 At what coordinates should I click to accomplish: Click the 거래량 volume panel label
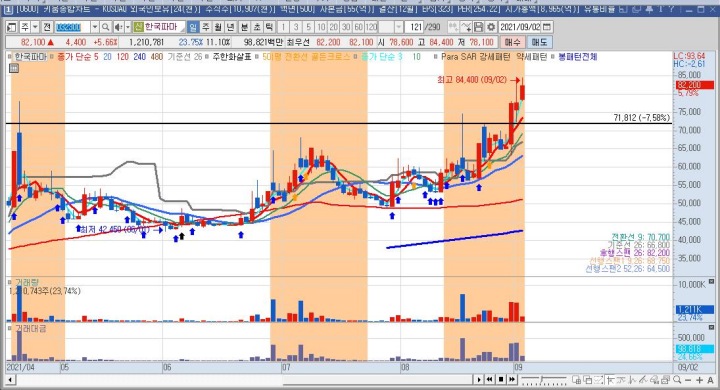pyautogui.click(x=27, y=282)
